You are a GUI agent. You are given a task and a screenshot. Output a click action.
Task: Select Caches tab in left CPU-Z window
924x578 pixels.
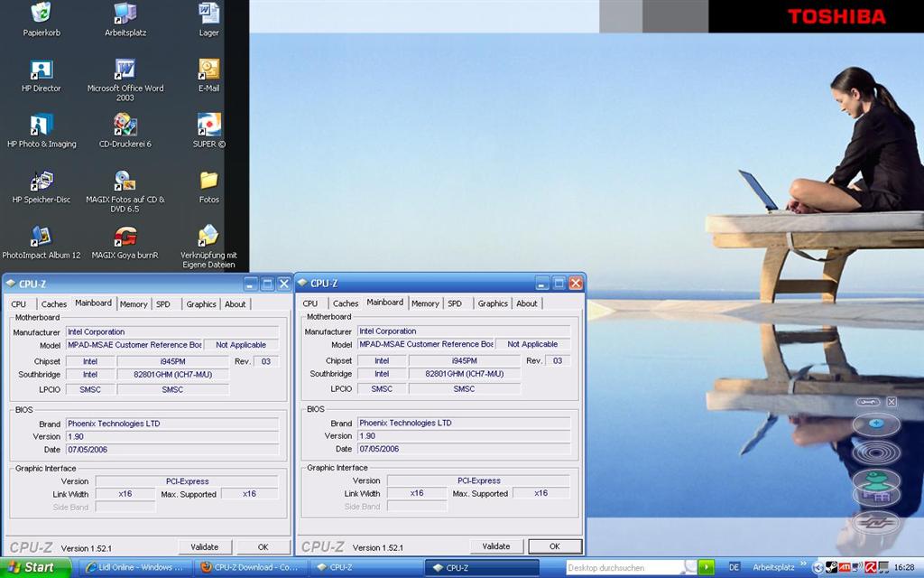click(x=53, y=303)
